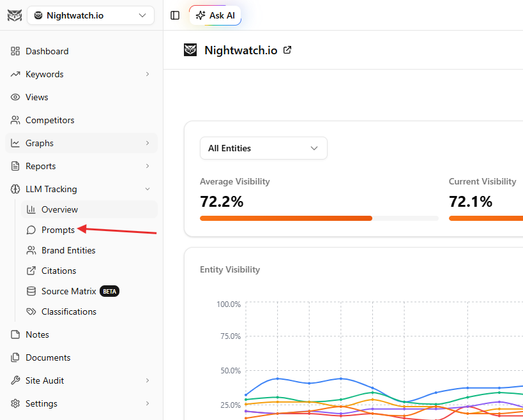
Task: Open Brand Entities page
Action: [x=68, y=250]
